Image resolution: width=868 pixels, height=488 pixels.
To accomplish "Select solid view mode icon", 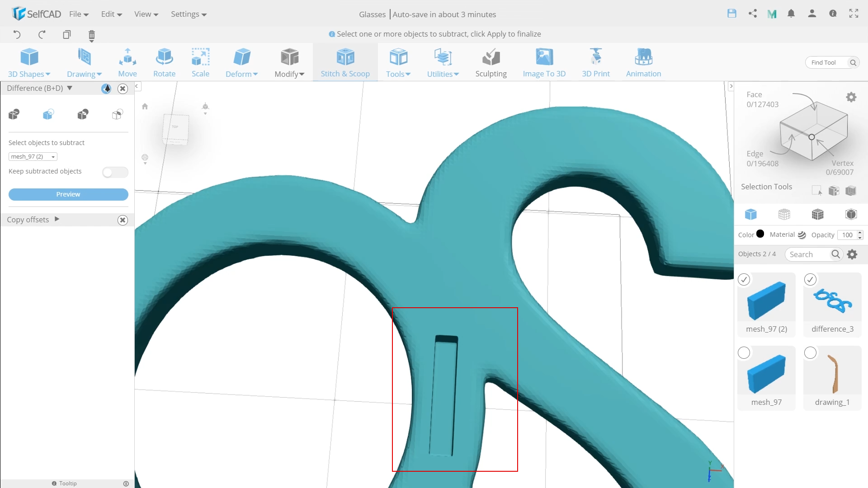I will (x=750, y=214).
